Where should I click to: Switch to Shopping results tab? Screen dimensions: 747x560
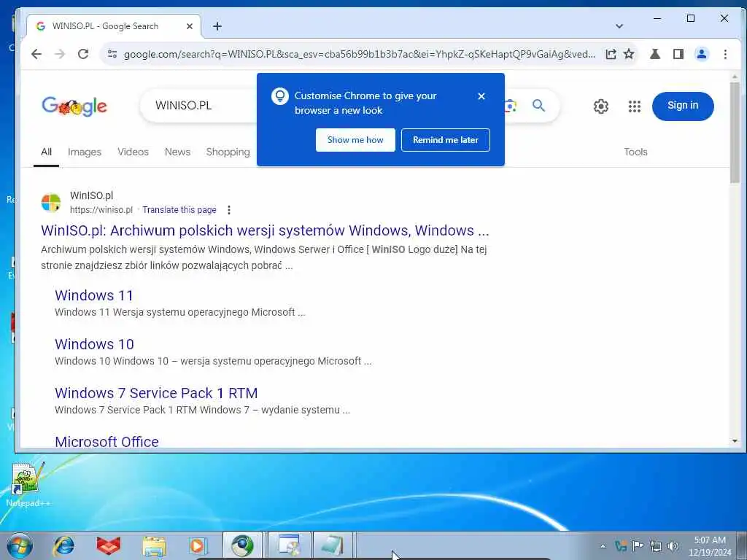228,152
